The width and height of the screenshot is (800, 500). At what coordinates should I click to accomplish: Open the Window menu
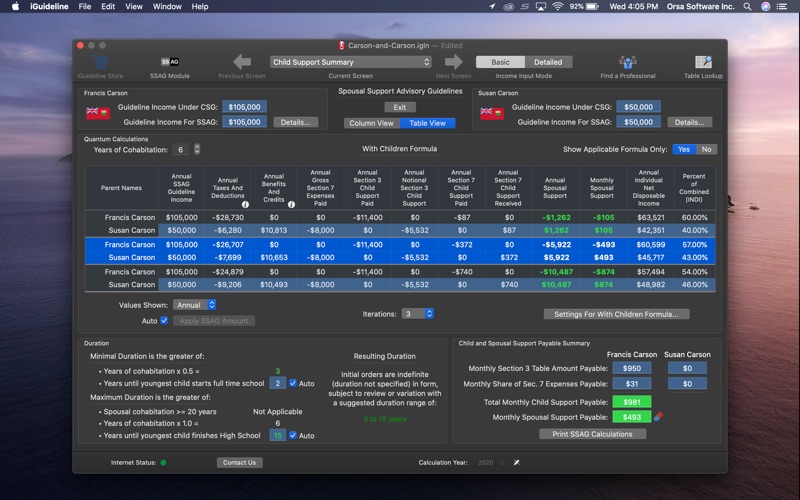(167, 7)
